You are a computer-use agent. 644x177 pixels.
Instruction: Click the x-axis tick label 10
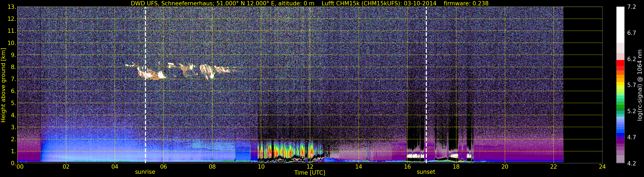(x=261, y=167)
